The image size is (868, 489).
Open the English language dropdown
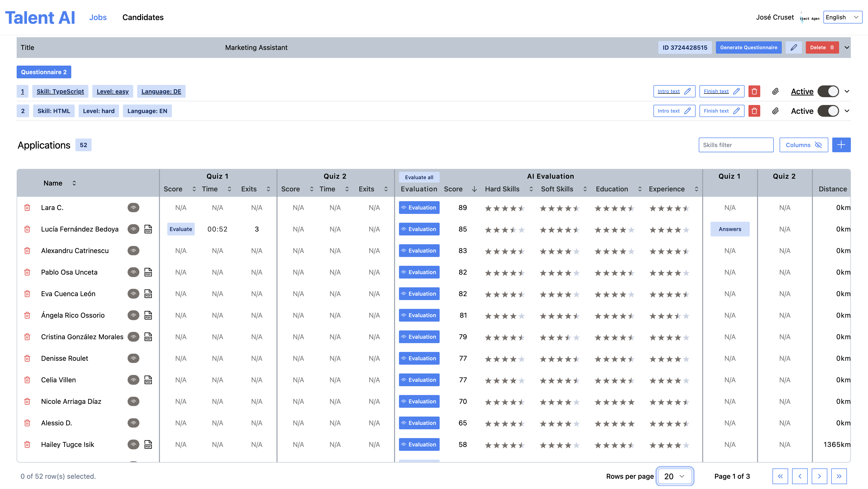tap(842, 17)
